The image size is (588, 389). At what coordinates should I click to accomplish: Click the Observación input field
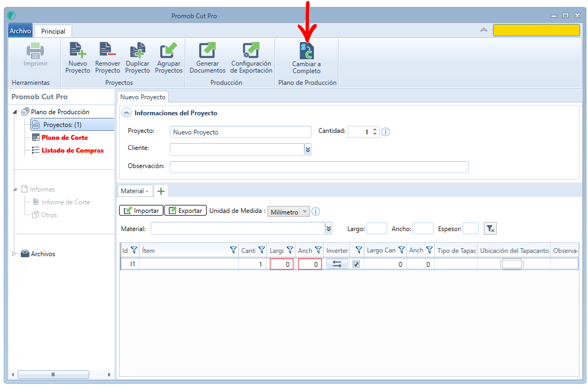(x=319, y=167)
